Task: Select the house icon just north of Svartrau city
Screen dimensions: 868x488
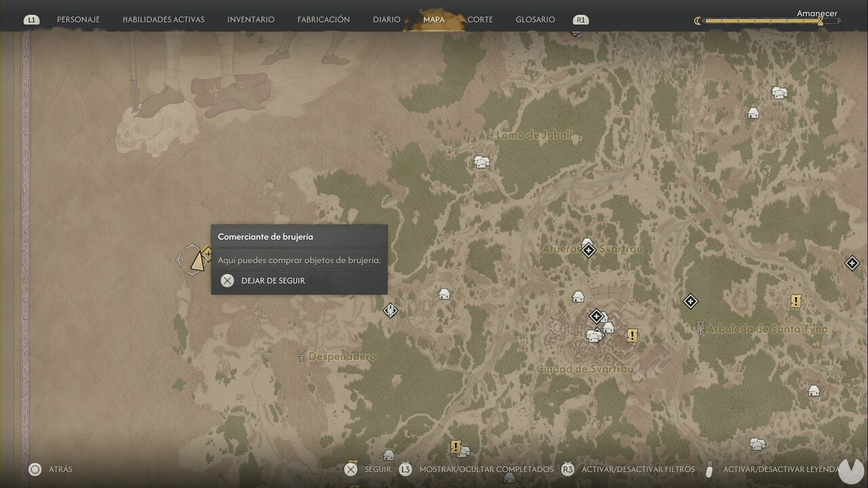Action: coord(578,297)
